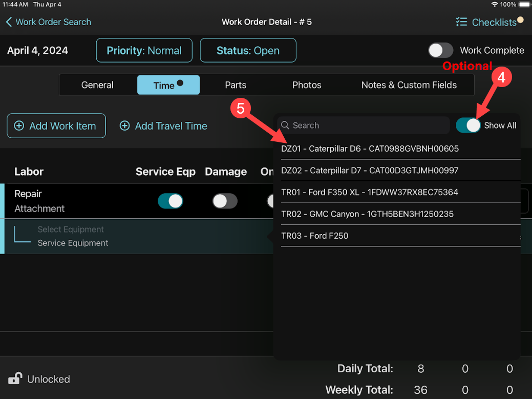The height and width of the screenshot is (399, 532).
Task: Toggle the Work Complete switch
Action: 441,50
